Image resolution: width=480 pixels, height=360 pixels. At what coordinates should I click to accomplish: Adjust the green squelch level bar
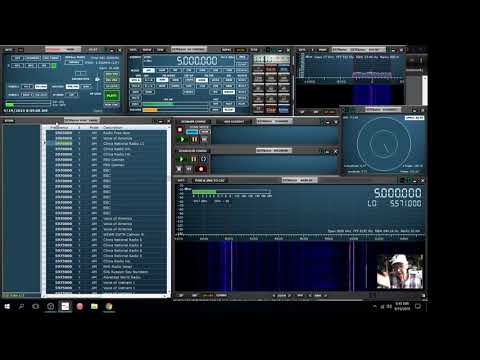[175, 104]
